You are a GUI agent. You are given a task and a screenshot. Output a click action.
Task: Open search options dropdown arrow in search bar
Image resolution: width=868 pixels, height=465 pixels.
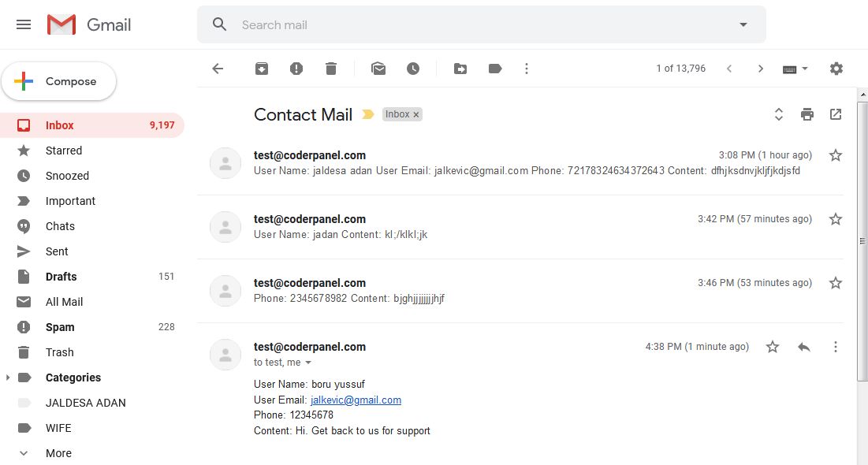coord(743,25)
